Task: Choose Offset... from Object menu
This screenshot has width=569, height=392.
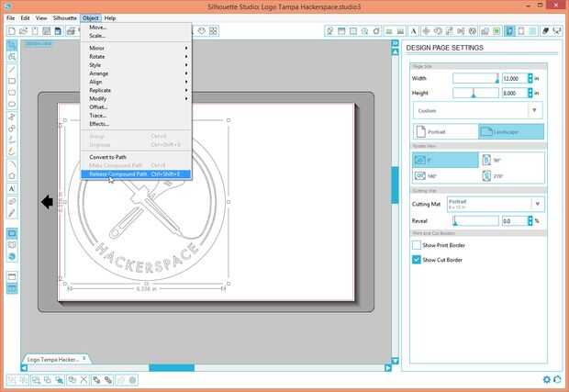Action: (x=137, y=107)
